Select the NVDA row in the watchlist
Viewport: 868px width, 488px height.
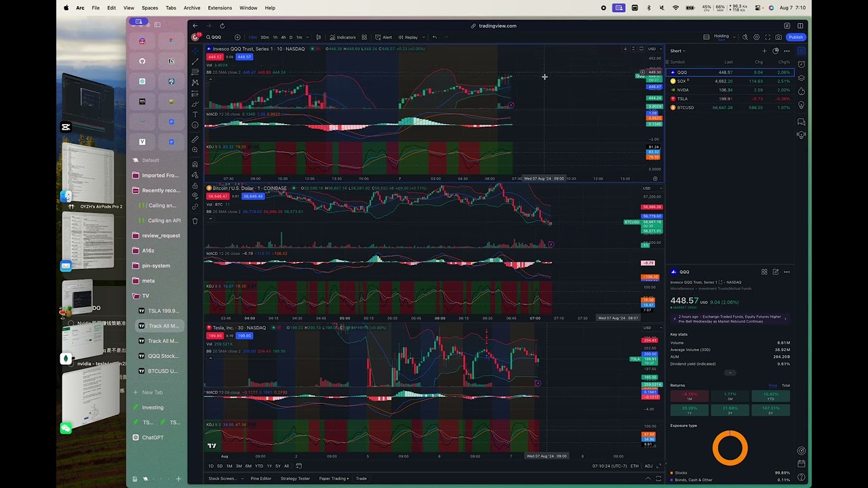(730, 89)
